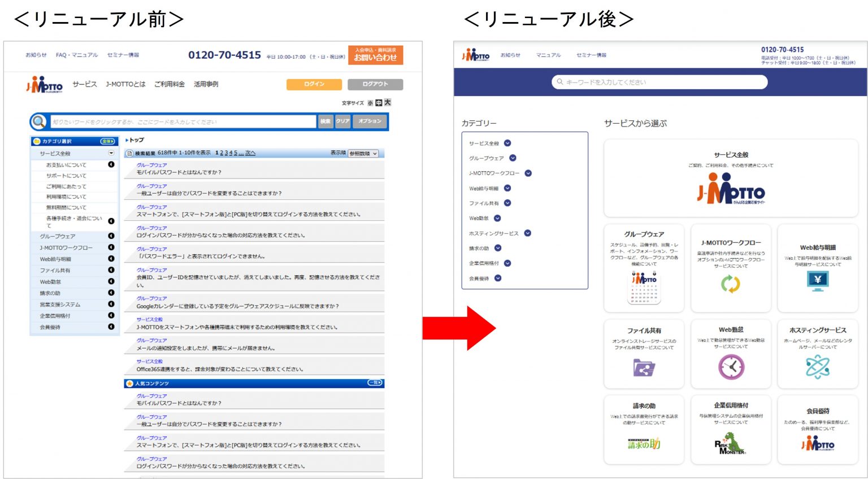Click the orange ログイン button
This screenshot has width=868, height=479.
coord(314,83)
